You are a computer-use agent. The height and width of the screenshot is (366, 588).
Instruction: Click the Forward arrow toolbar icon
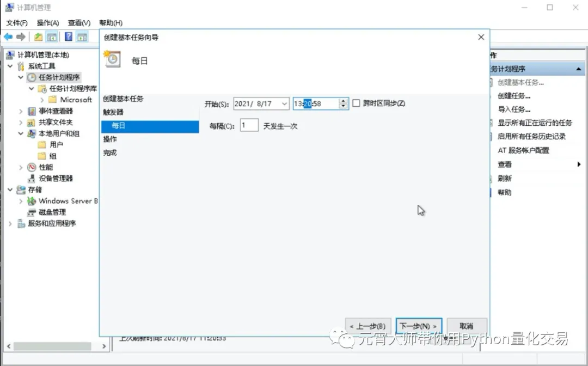coord(21,36)
